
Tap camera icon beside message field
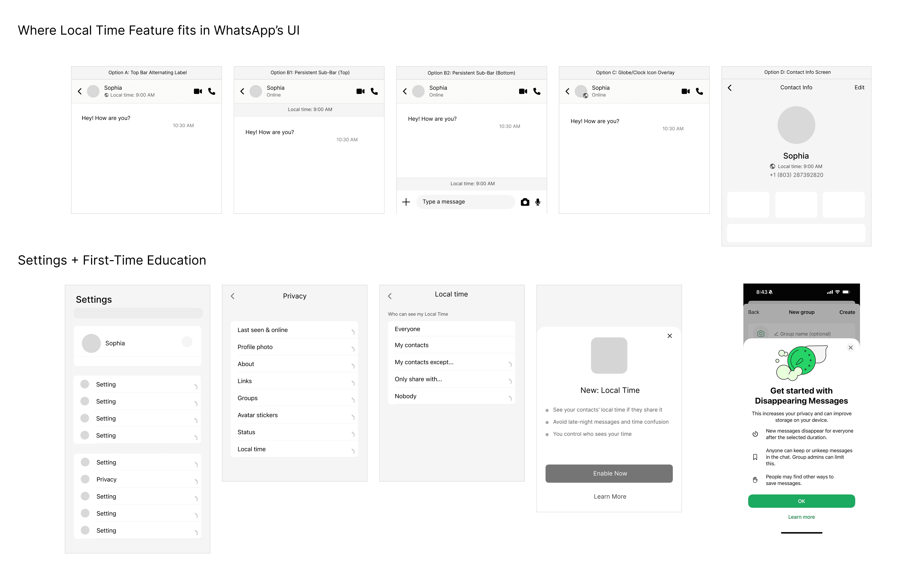(525, 202)
